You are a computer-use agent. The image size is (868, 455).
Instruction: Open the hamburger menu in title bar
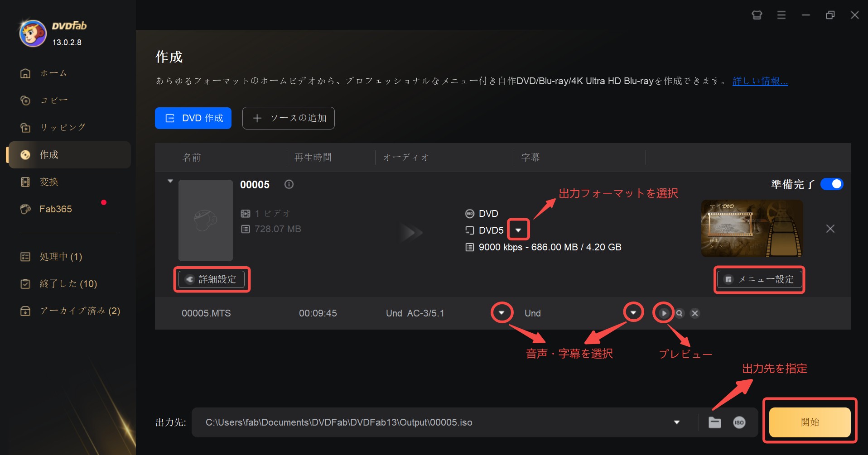(781, 15)
